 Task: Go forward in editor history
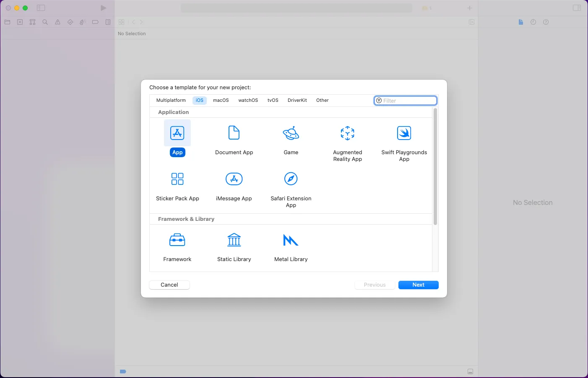pos(141,22)
